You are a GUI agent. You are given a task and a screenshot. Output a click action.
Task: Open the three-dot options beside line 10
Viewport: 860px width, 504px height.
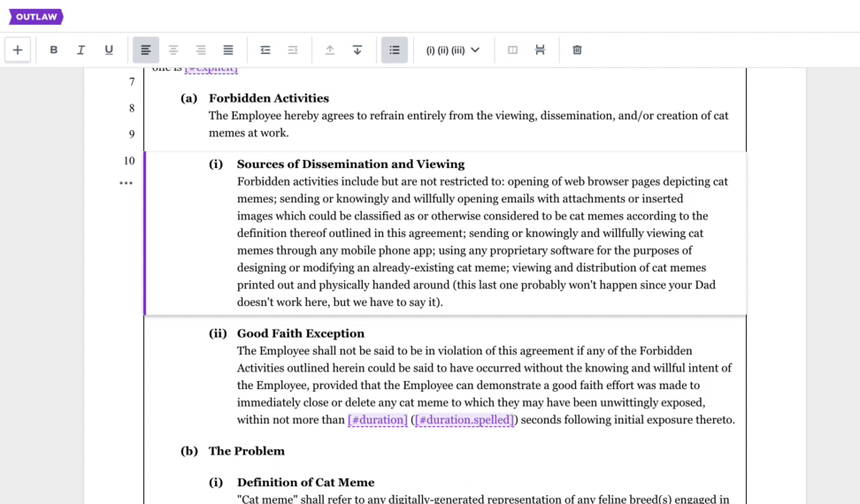pos(126,183)
